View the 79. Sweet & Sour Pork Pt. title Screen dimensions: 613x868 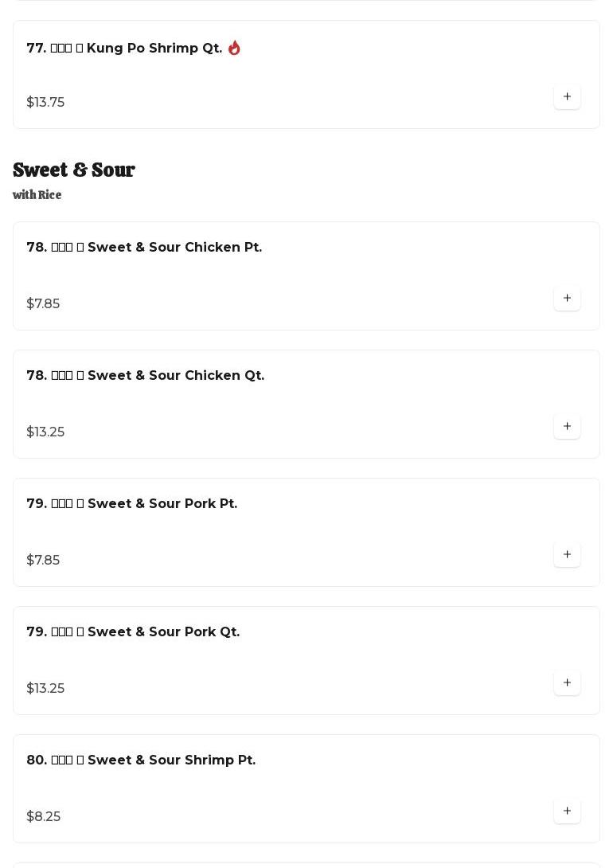[x=131, y=504]
